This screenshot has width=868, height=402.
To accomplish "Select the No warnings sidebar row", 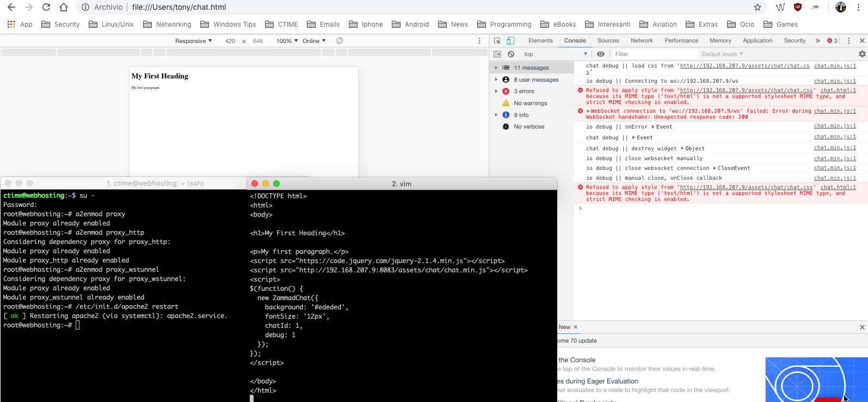I will point(532,103).
